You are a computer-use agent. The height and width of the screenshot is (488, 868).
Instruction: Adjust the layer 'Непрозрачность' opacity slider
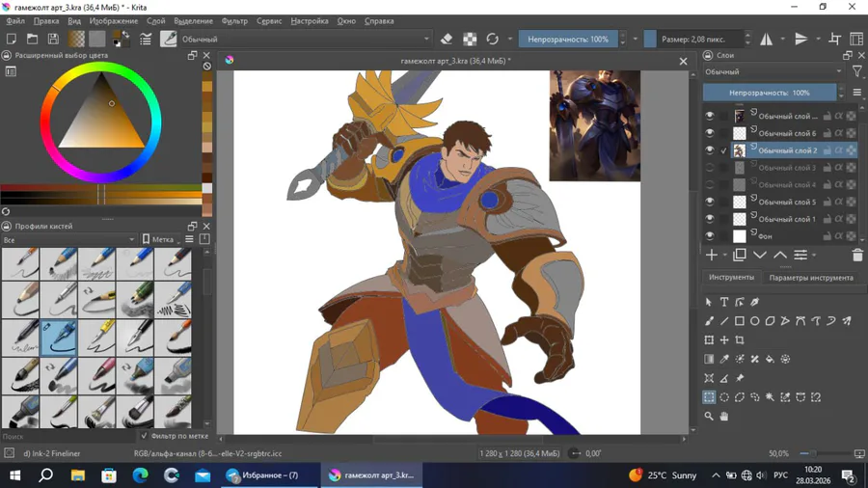pos(770,93)
